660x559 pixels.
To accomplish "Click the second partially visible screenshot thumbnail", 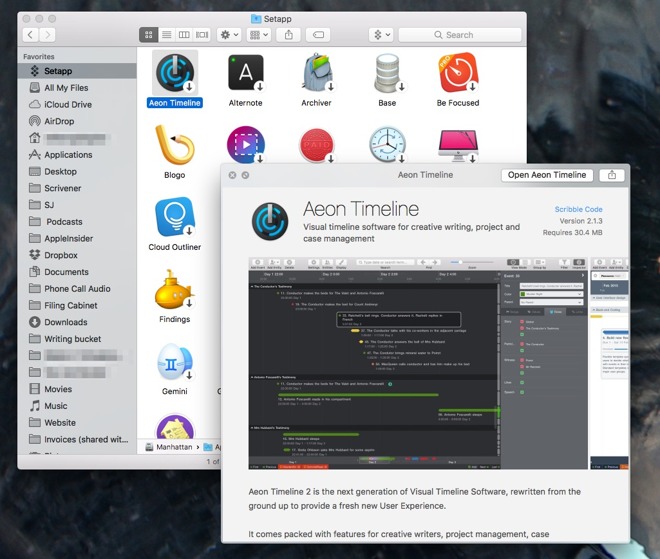I will 609,363.
